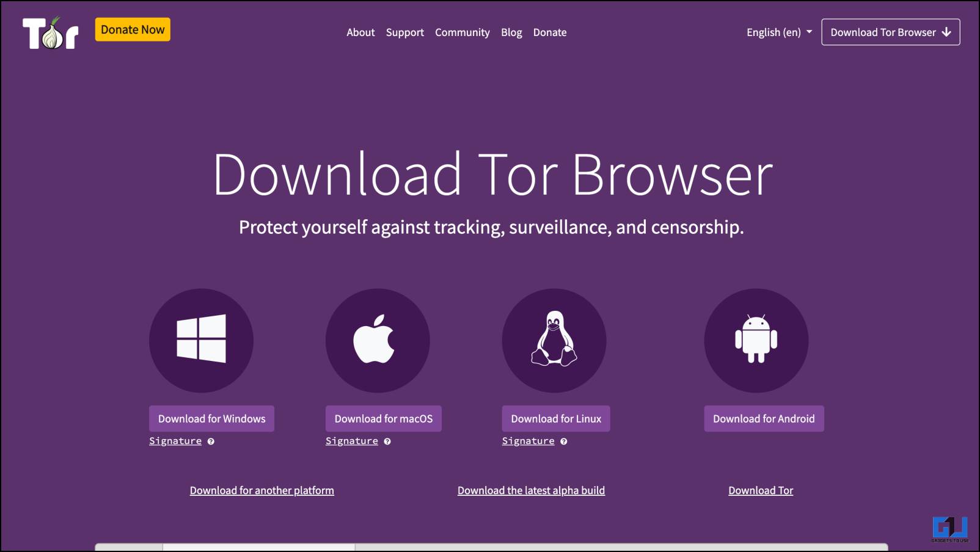Click Download for Linux button
The height and width of the screenshot is (552, 980).
(556, 419)
